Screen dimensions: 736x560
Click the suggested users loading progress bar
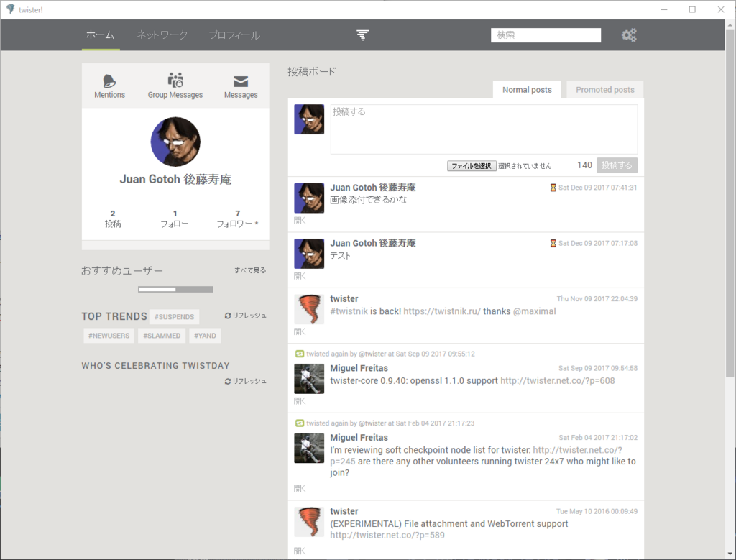[x=175, y=289]
